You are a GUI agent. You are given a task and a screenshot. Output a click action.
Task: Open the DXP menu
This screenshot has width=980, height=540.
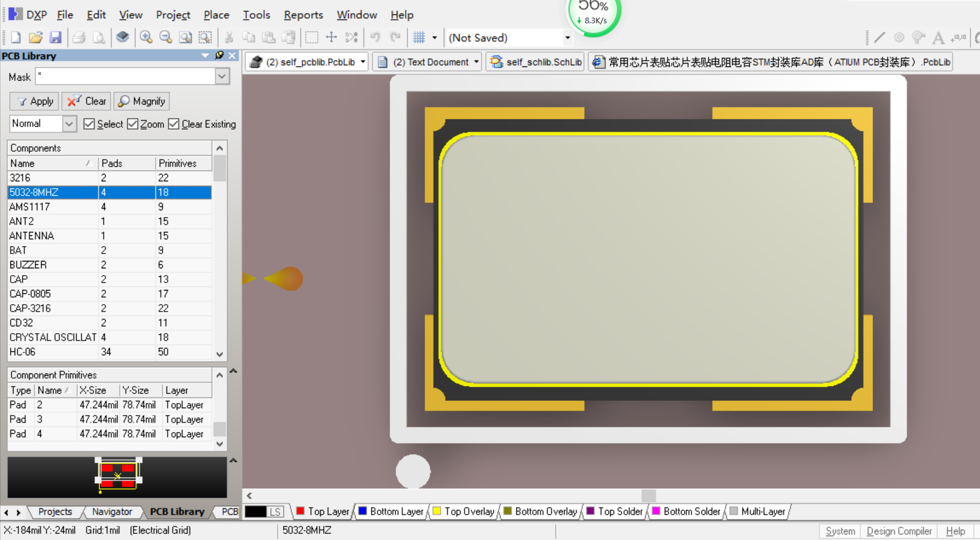(28, 15)
